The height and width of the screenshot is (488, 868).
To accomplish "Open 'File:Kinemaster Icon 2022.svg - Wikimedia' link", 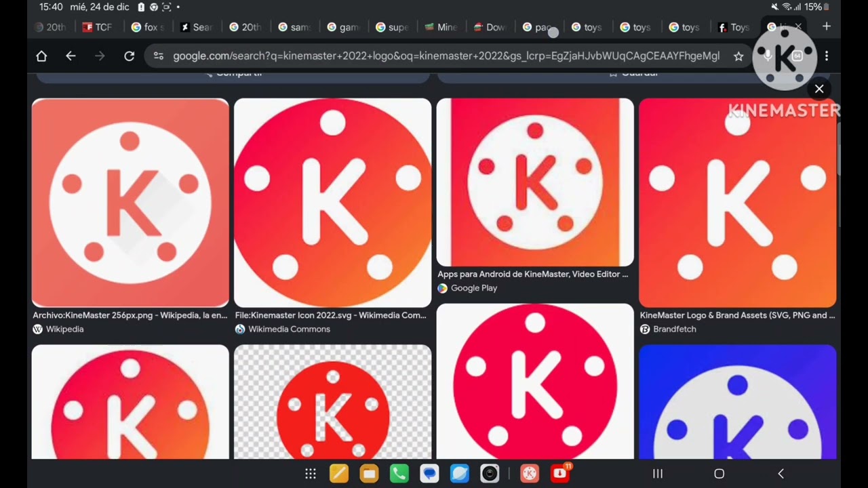I will (331, 315).
